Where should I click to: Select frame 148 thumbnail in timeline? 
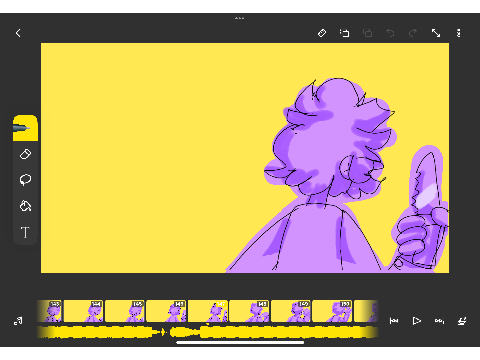click(249, 311)
